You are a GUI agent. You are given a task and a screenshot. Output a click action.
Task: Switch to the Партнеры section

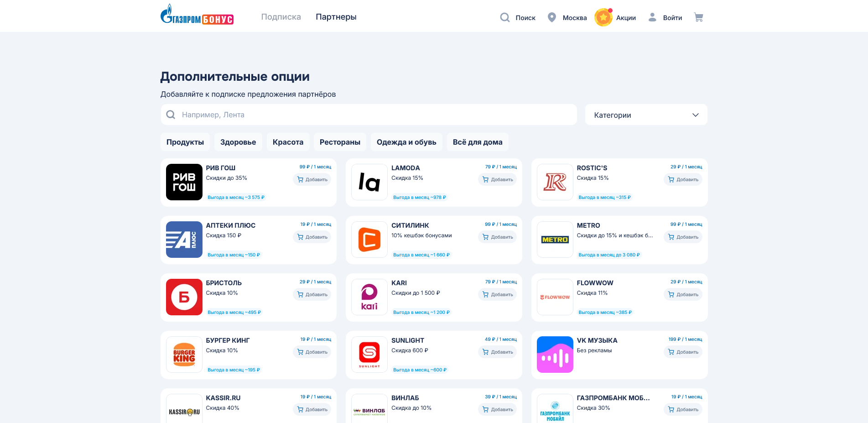click(x=336, y=16)
